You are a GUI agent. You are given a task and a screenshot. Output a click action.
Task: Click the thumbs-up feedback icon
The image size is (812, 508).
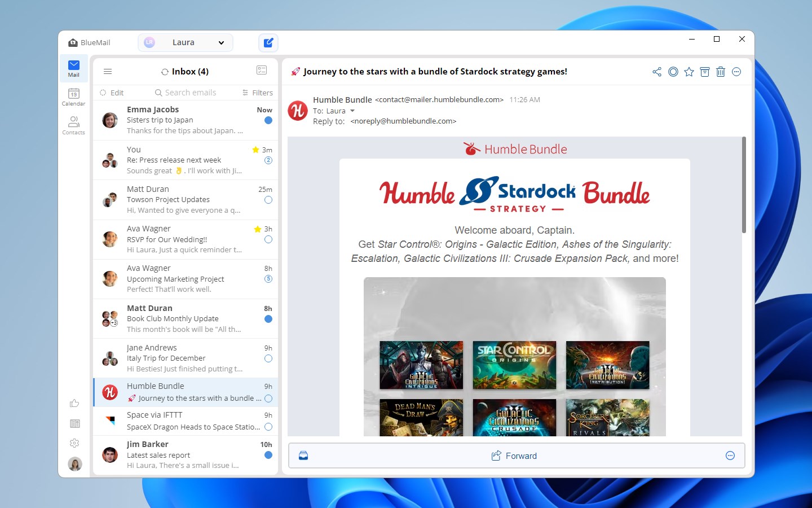pyautogui.click(x=74, y=403)
